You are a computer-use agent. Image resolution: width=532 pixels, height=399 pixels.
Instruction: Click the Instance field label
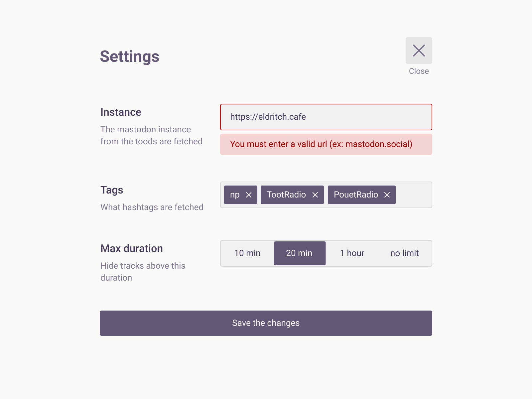pyautogui.click(x=121, y=112)
